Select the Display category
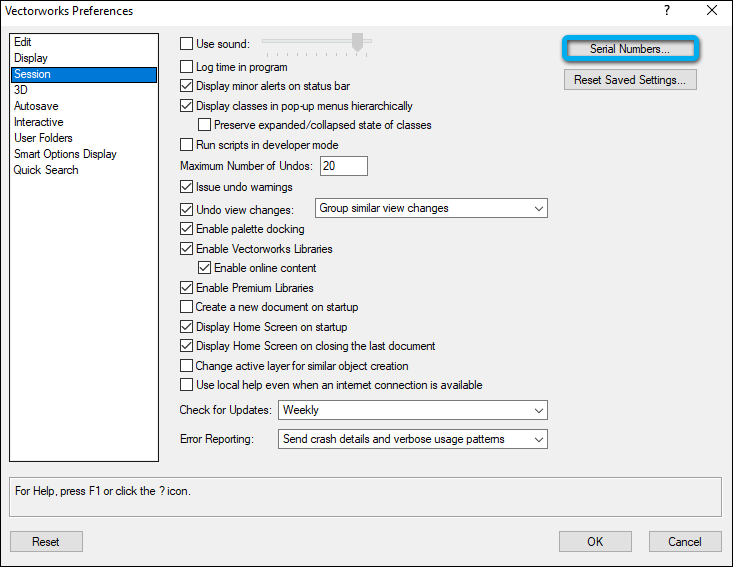Screen dimensions: 733x567 tap(84, 58)
